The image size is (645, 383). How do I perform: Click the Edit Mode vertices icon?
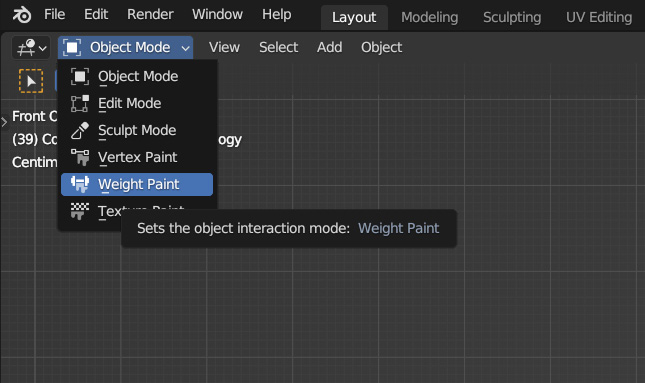point(80,103)
